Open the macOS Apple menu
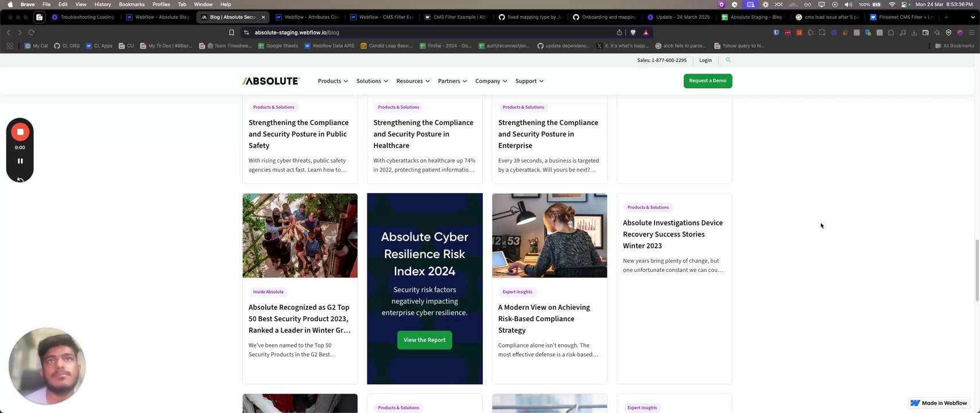Viewport: 980px width, 413px height. [10, 4]
